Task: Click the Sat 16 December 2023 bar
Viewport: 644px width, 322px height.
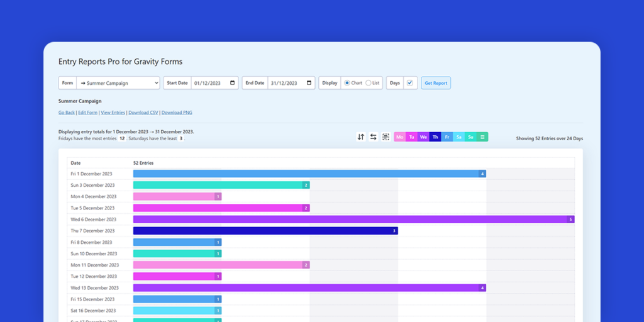Action: click(177, 311)
